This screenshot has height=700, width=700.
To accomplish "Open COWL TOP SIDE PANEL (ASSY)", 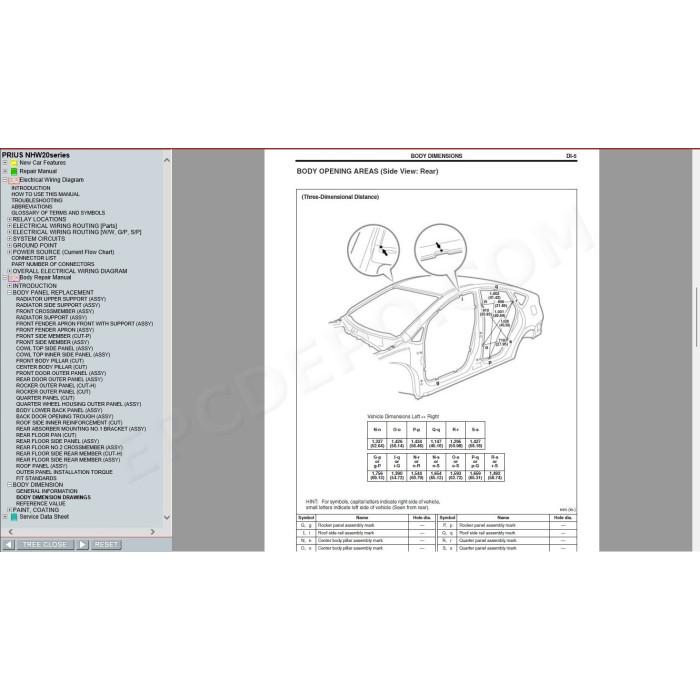I will 55,348.
